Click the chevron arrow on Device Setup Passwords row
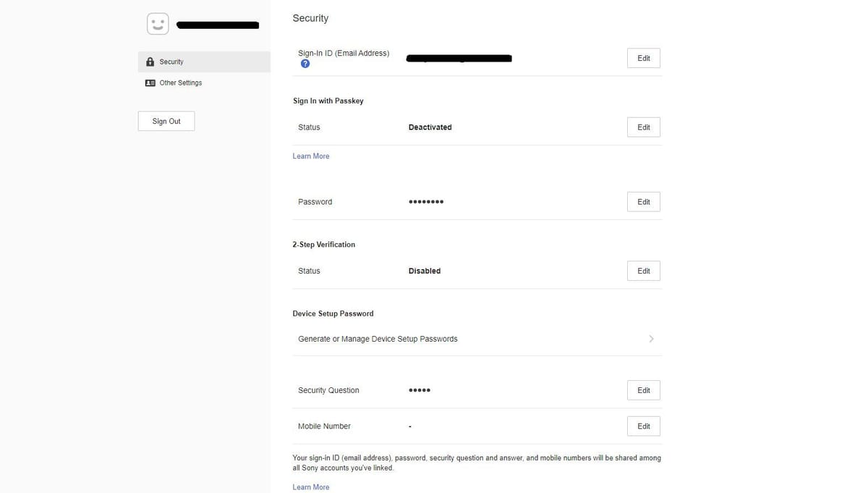Screen dimensions: 868x493 point(651,338)
